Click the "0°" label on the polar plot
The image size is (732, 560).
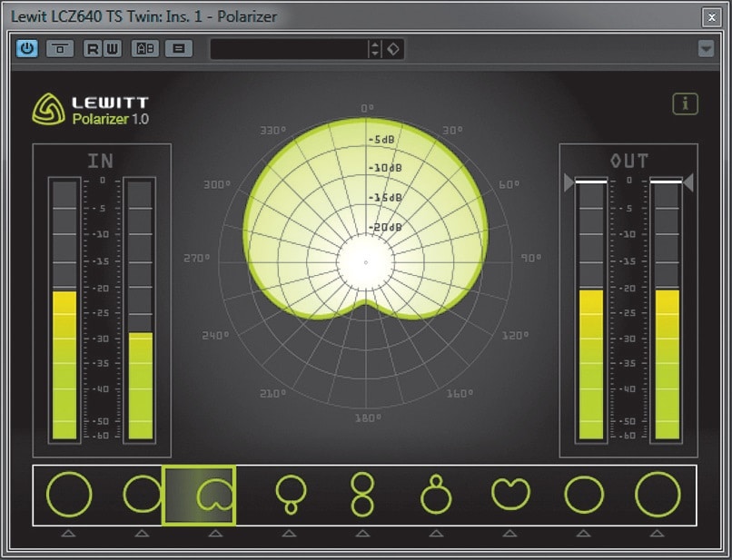point(368,108)
